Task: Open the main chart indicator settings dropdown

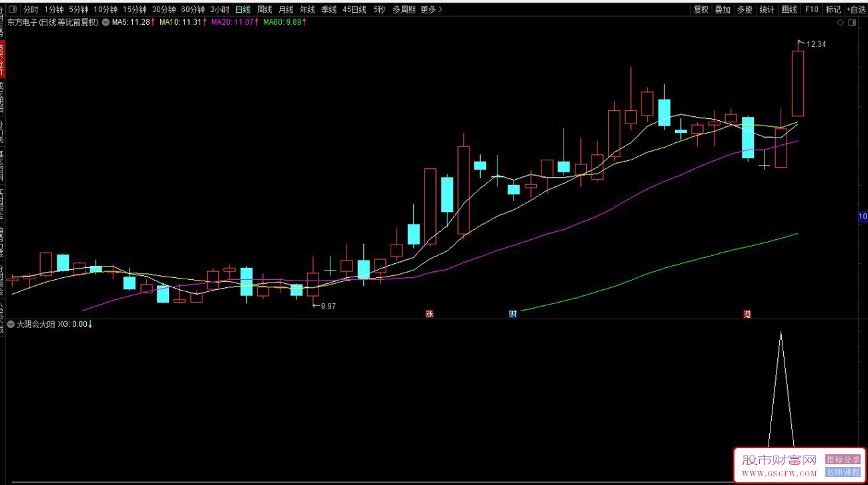Action: point(105,23)
